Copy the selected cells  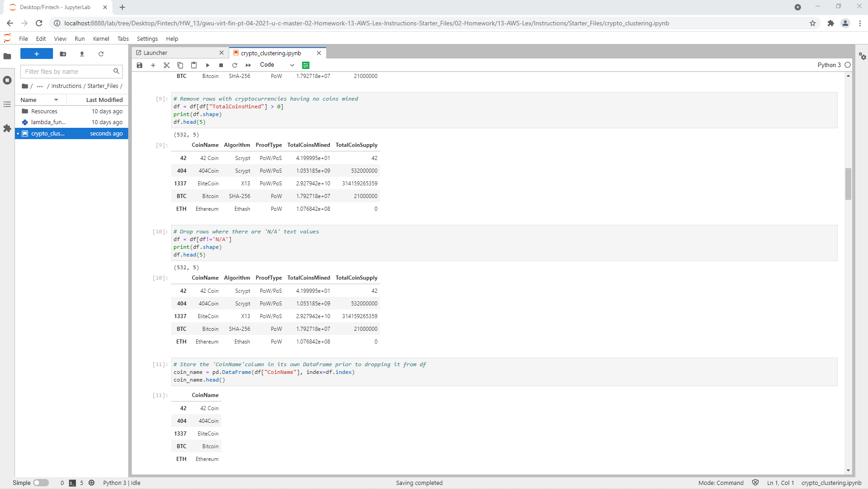[x=180, y=65]
